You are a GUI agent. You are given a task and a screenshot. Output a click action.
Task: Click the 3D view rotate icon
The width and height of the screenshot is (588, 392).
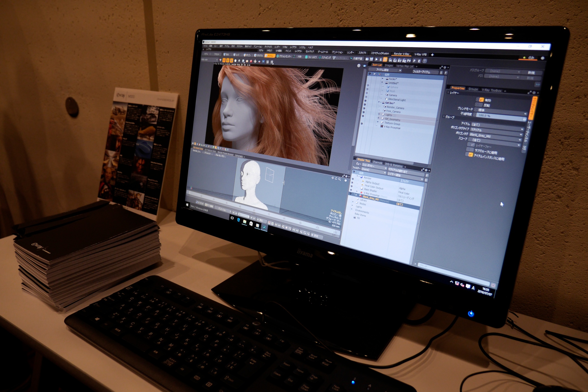tap(336, 179)
